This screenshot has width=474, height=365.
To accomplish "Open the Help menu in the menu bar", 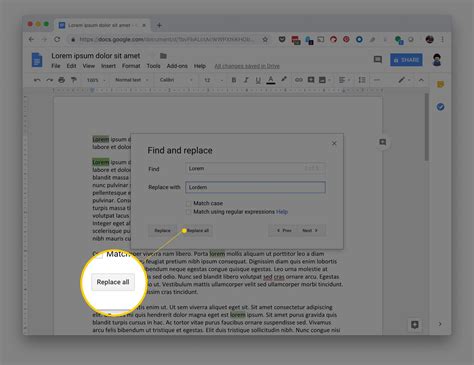I will tap(200, 66).
